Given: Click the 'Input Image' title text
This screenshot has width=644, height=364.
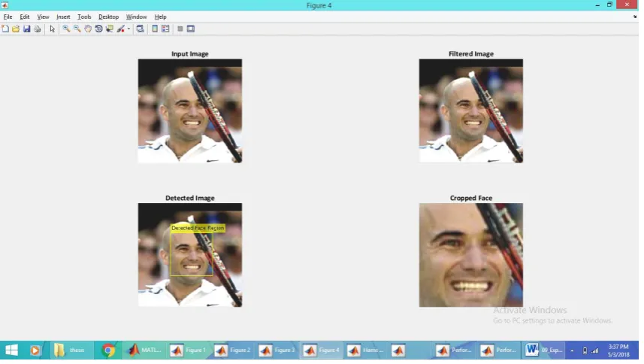Looking at the screenshot, I should (x=190, y=54).
